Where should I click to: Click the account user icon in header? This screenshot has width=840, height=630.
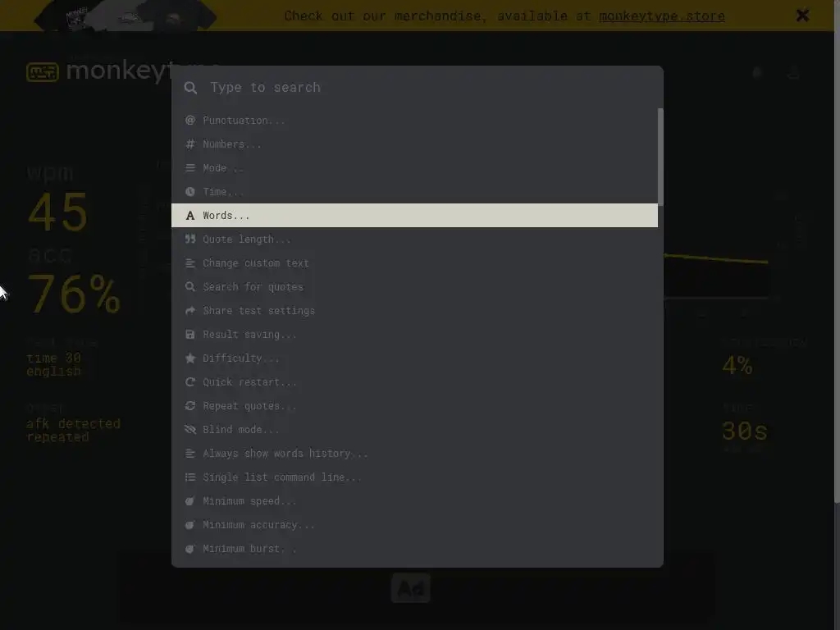(x=794, y=72)
